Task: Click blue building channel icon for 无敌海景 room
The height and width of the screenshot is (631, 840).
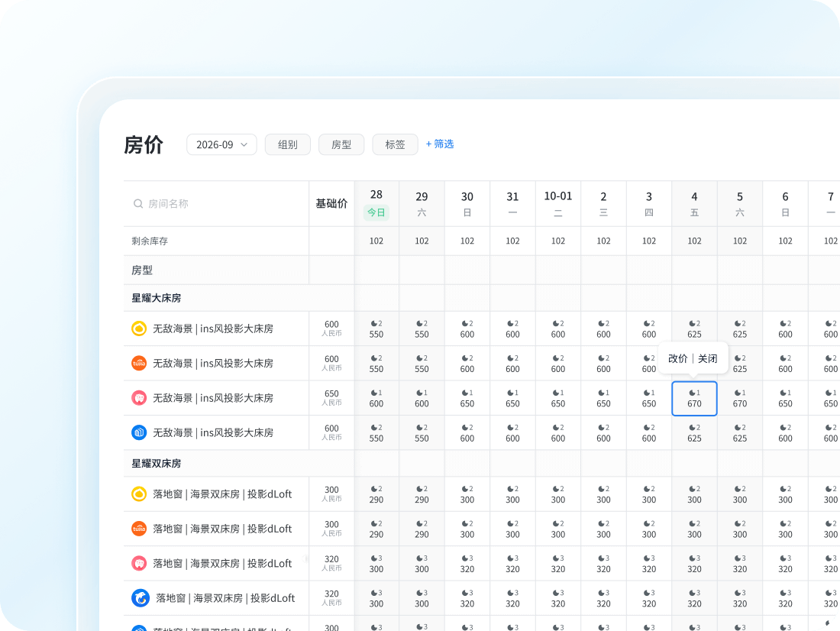Action: click(139, 432)
